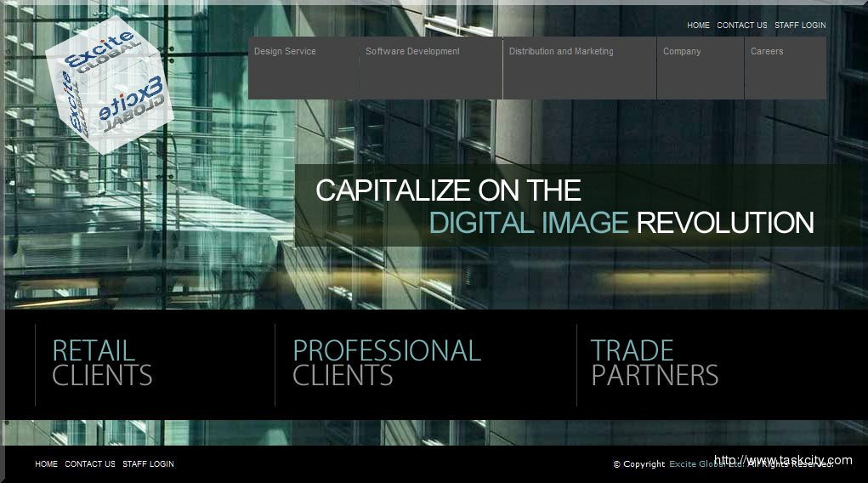Click the "CAPITALIZE ON THE" headline text
The height and width of the screenshot is (483, 868).
click(448, 190)
